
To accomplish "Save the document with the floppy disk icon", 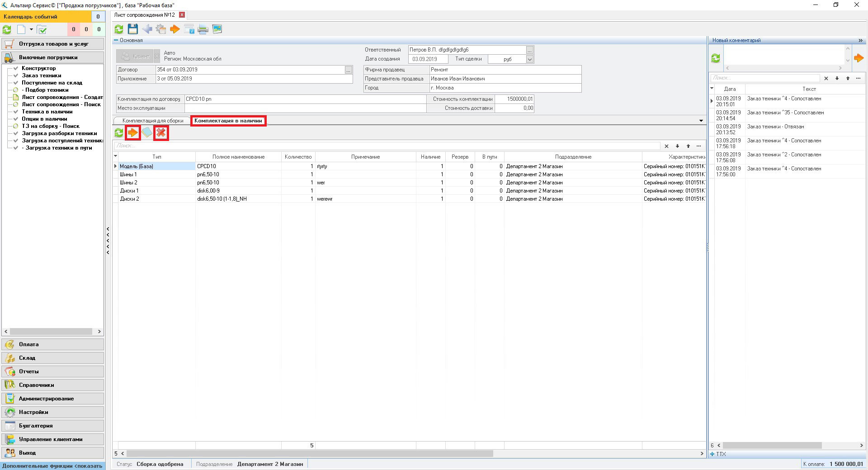I will (132, 29).
